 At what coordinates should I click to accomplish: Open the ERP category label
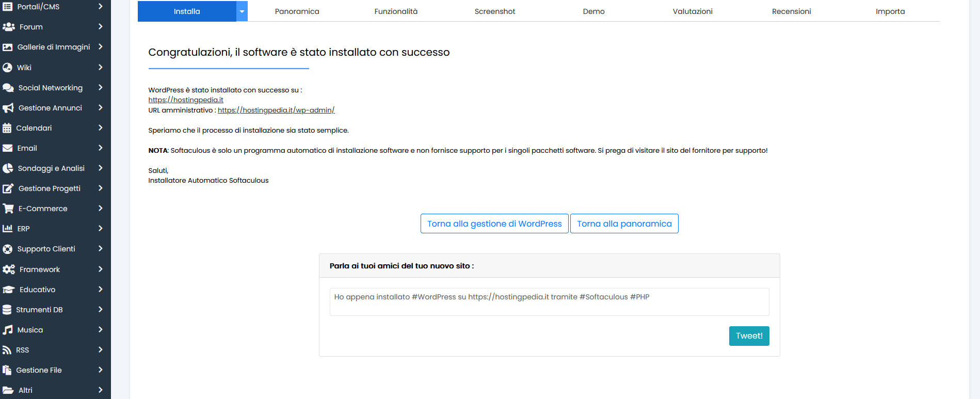[23, 229]
